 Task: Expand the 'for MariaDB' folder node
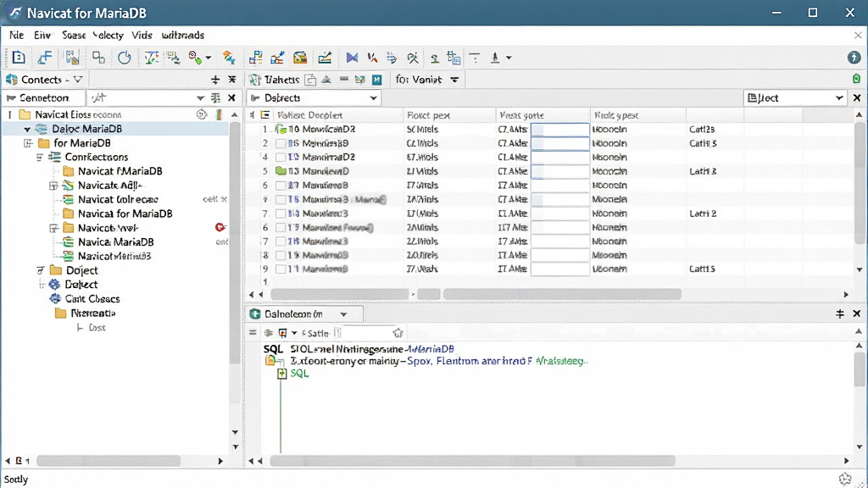[28, 143]
